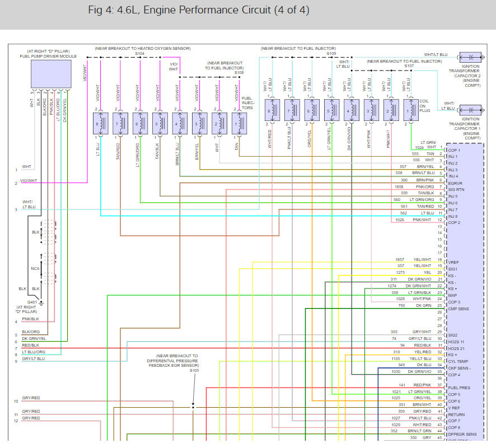Click the MAP pin label
The height and width of the screenshot is (448, 496).
[x=452, y=295]
